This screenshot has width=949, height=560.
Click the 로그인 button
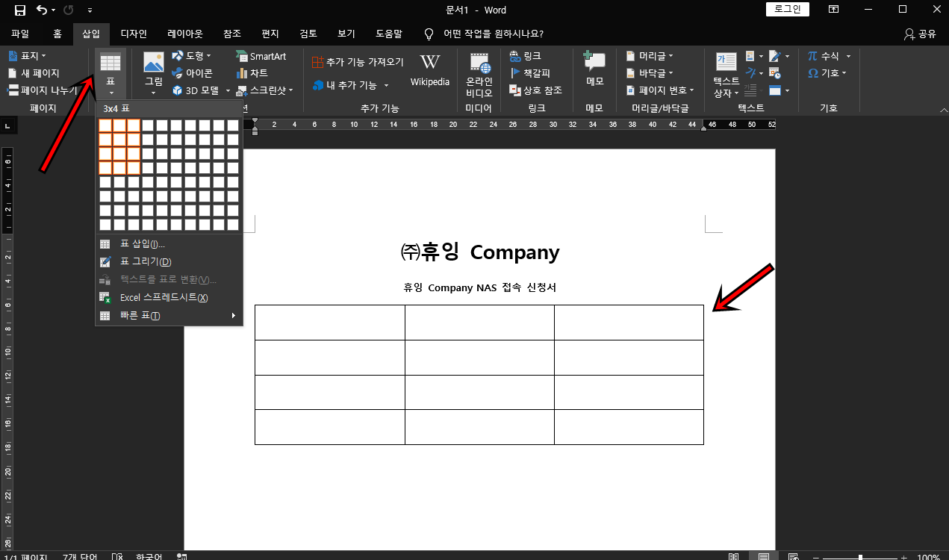[788, 9]
